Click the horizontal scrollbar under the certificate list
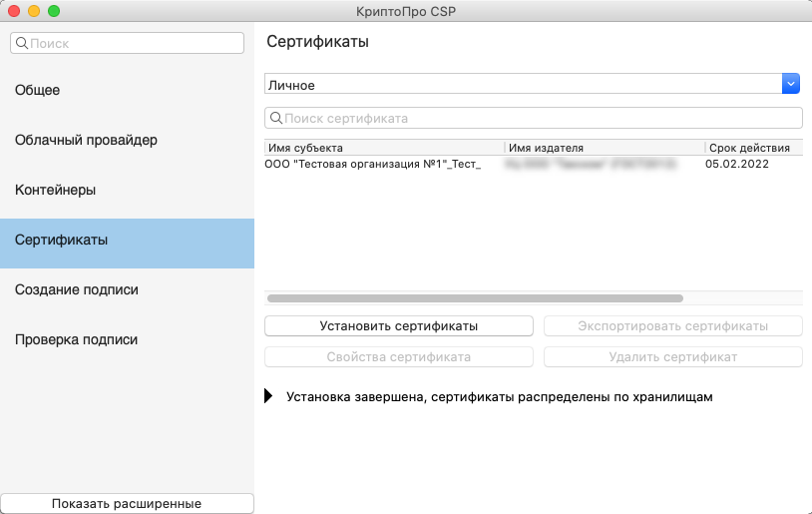812x514 pixels. (475, 297)
